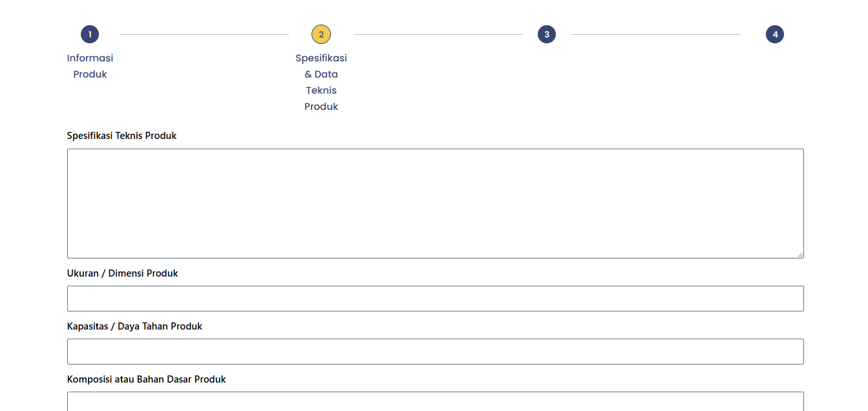Image resolution: width=868 pixels, height=411 pixels.
Task: Focus the Ukuran / Dimensi Produk field
Action: 436,299
